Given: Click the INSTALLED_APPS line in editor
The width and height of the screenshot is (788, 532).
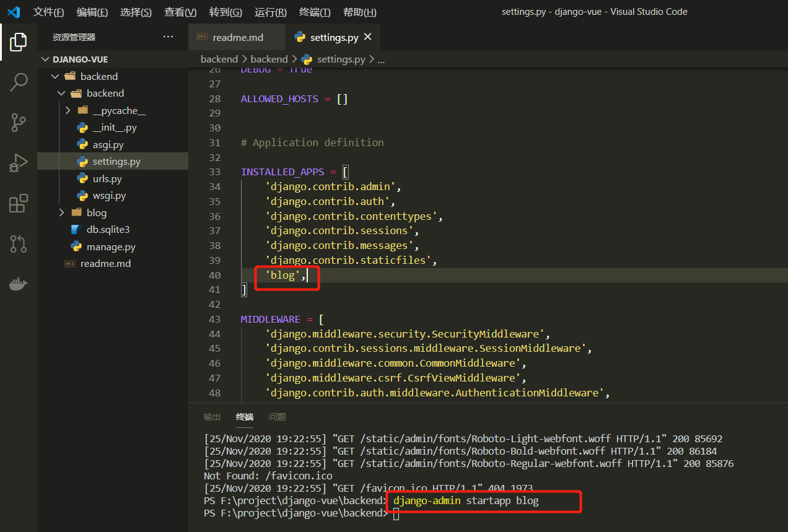Looking at the screenshot, I should pyautogui.click(x=295, y=172).
